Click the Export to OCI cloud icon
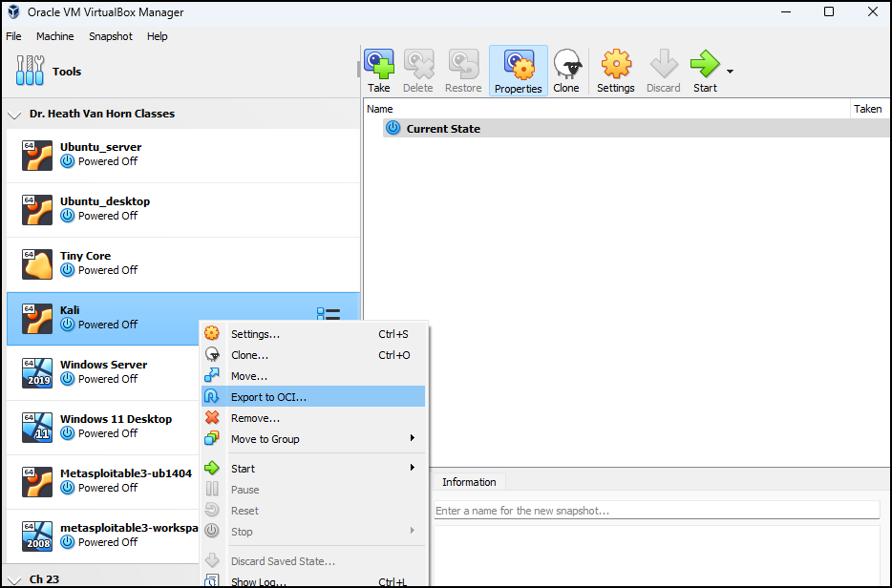The height and width of the screenshot is (588, 892). [x=212, y=397]
